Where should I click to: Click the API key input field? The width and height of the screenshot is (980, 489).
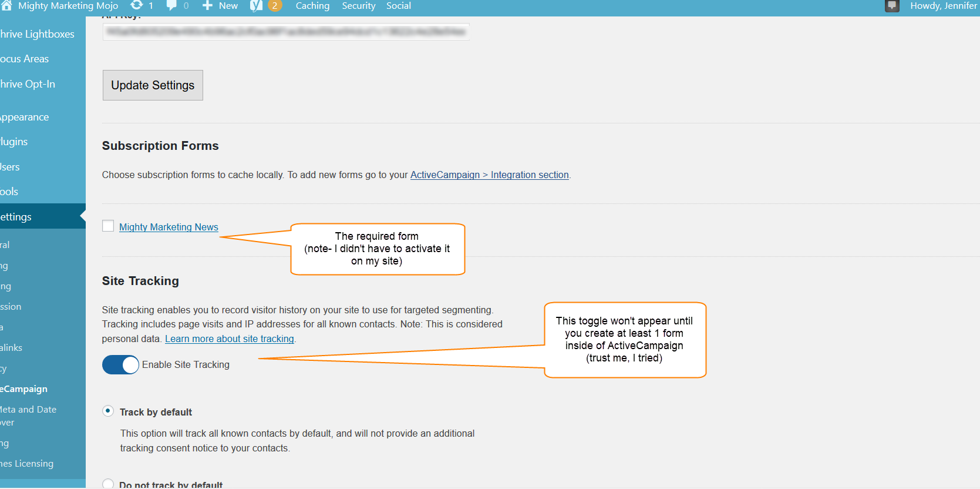point(286,32)
